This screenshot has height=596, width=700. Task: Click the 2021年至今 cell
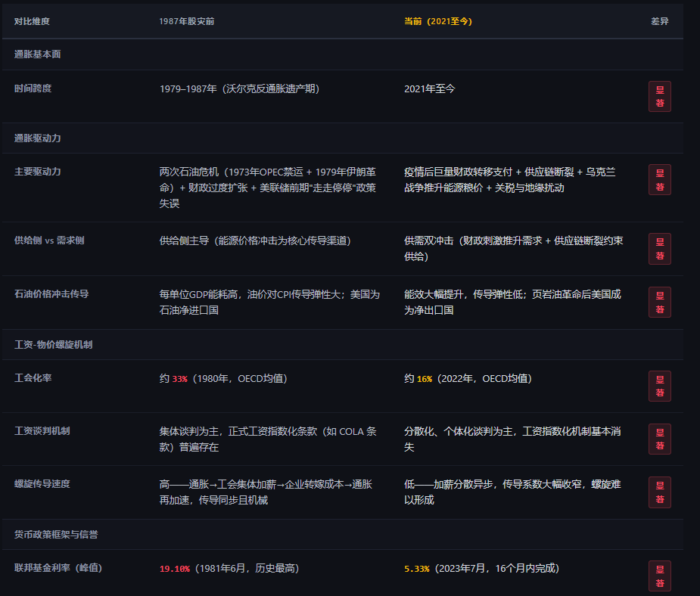click(x=430, y=88)
